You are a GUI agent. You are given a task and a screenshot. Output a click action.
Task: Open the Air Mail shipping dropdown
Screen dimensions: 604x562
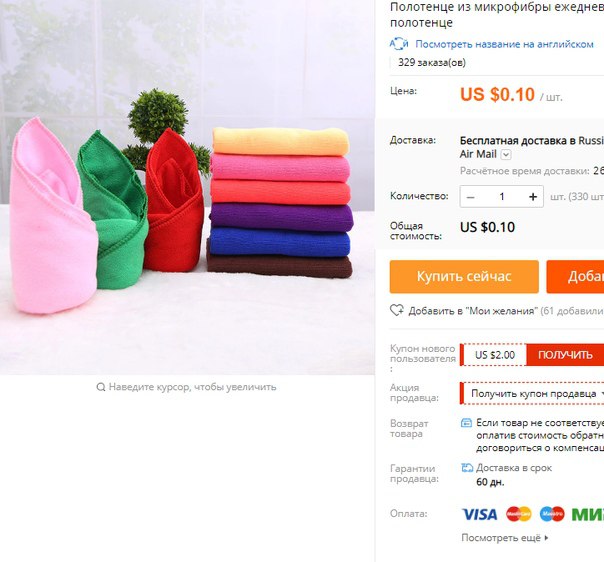(506, 155)
